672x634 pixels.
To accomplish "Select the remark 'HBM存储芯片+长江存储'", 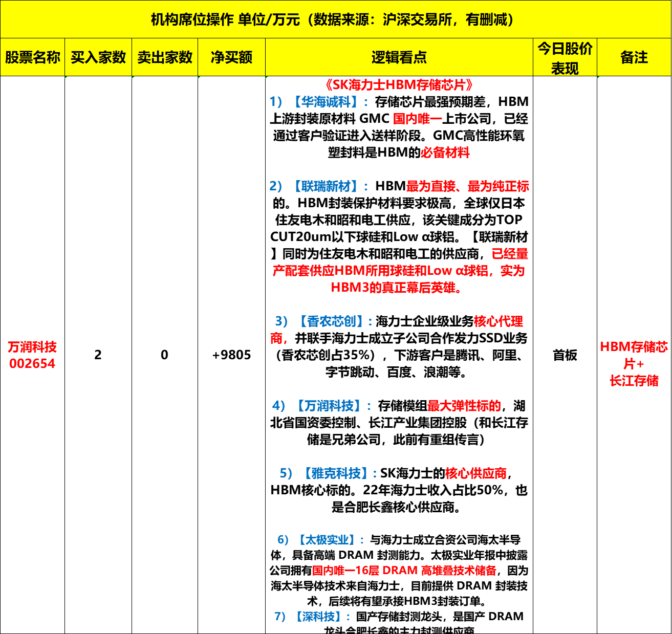I will tap(634, 363).
